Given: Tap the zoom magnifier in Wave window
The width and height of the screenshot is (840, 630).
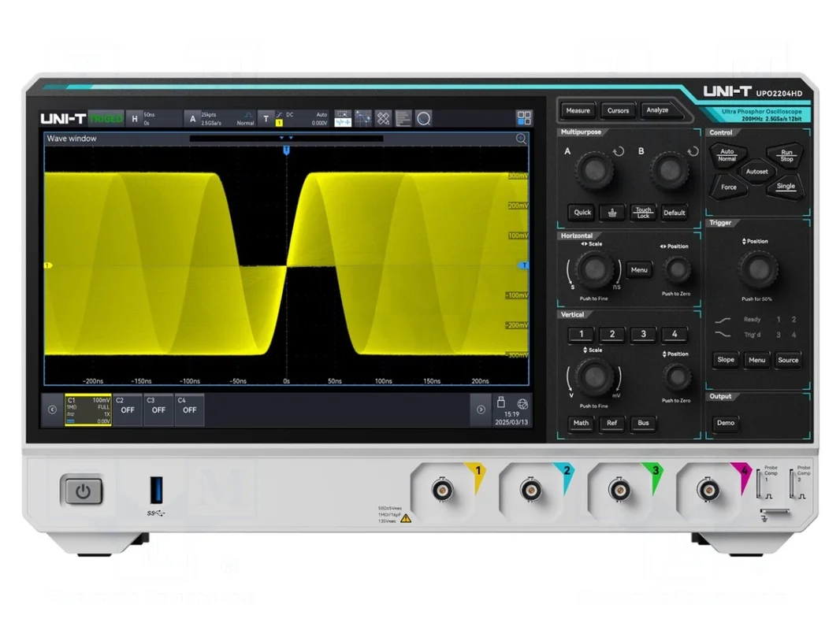Looking at the screenshot, I should (521, 139).
